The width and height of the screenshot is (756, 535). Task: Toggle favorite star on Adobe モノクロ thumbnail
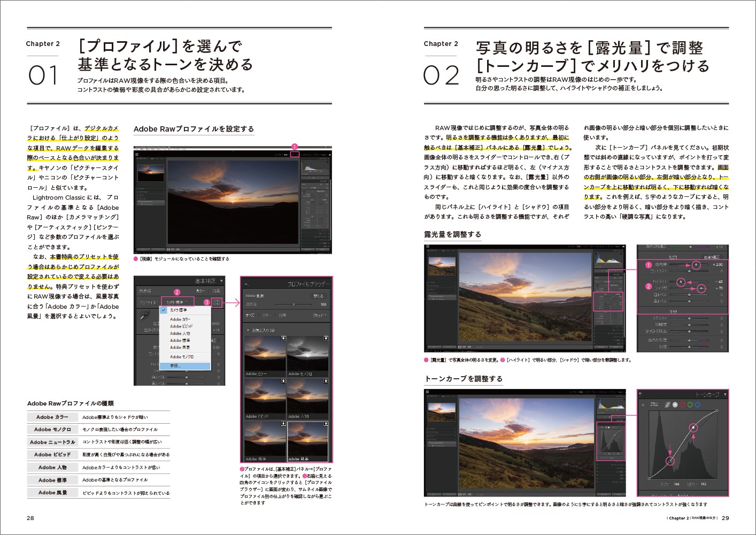325,339
